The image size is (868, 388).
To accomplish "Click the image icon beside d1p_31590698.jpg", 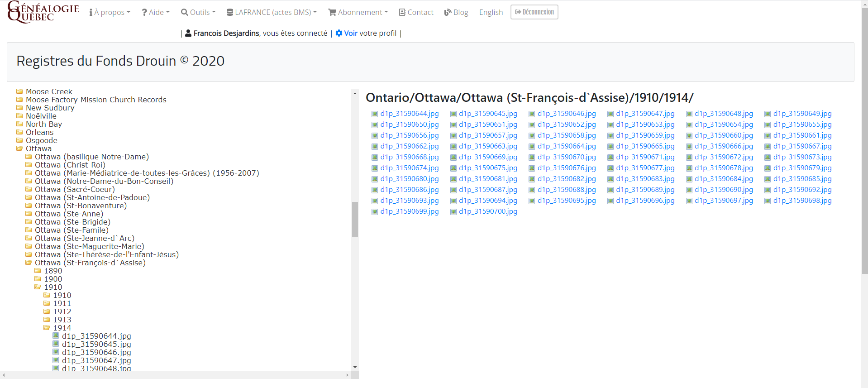I will point(768,201).
